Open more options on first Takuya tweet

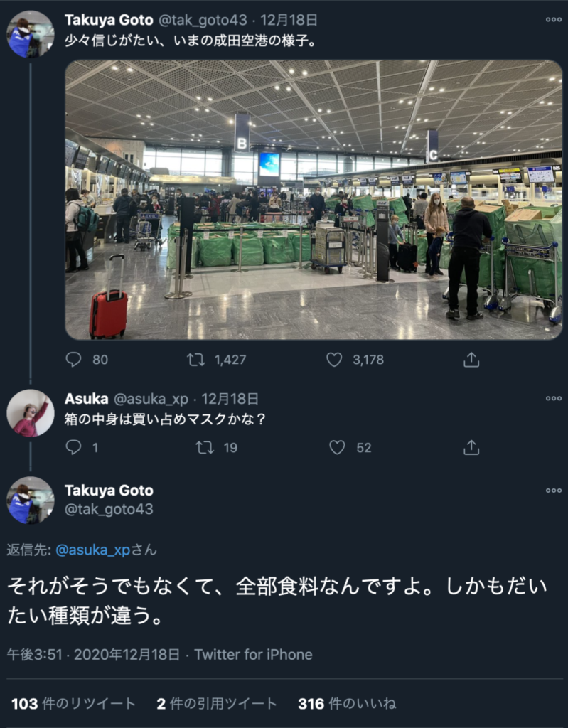coord(553,19)
